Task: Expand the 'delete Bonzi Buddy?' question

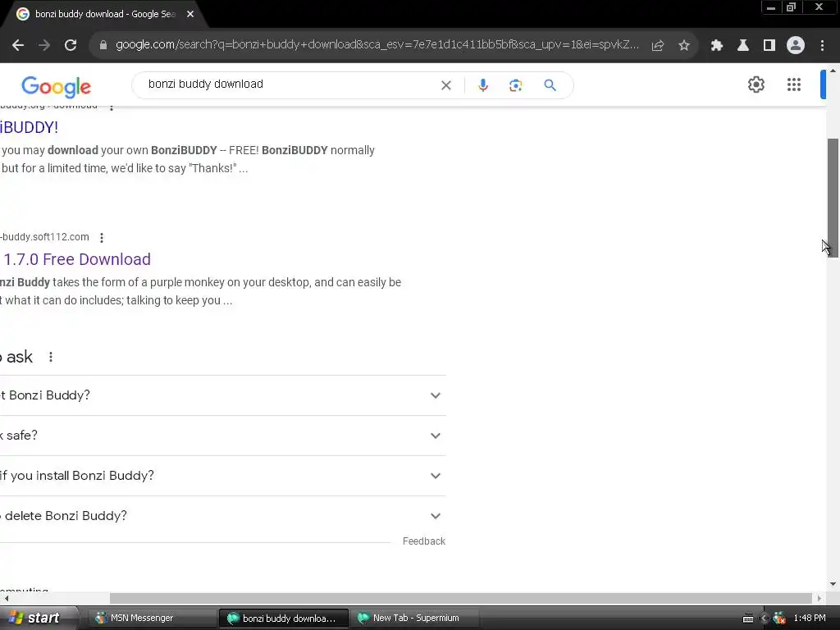Action: 223,516
